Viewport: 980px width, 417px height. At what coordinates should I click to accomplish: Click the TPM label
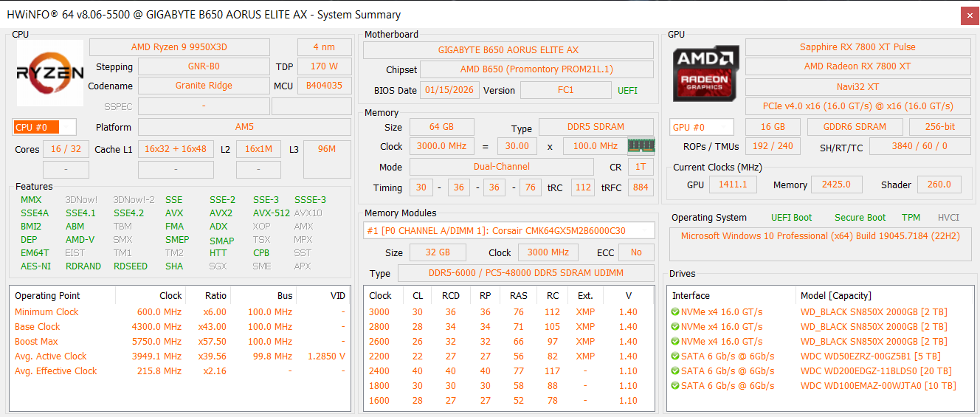coord(911,218)
